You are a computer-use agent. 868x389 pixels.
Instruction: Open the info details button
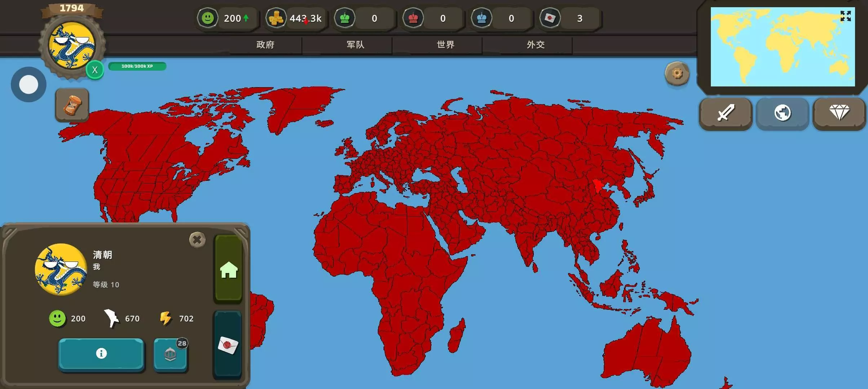click(x=101, y=353)
